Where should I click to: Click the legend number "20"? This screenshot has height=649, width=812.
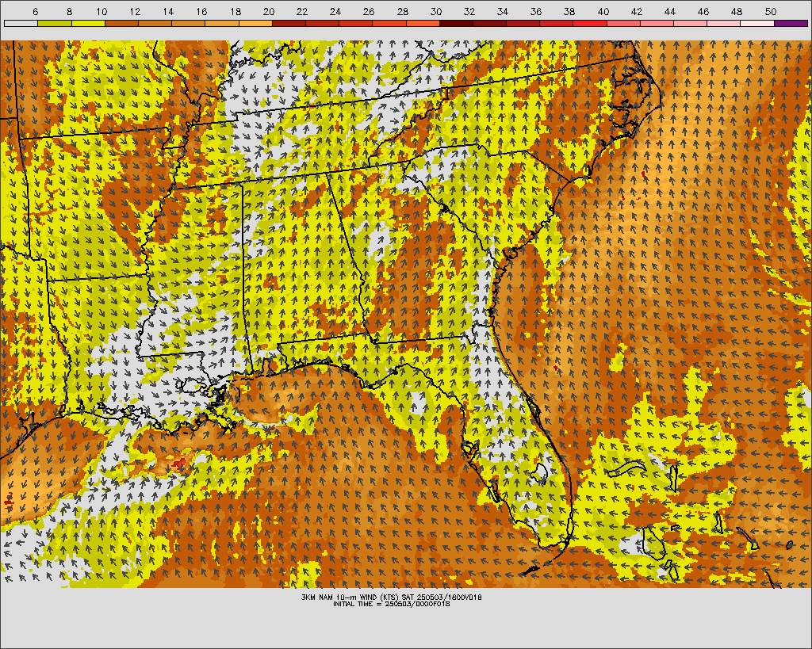pos(269,12)
